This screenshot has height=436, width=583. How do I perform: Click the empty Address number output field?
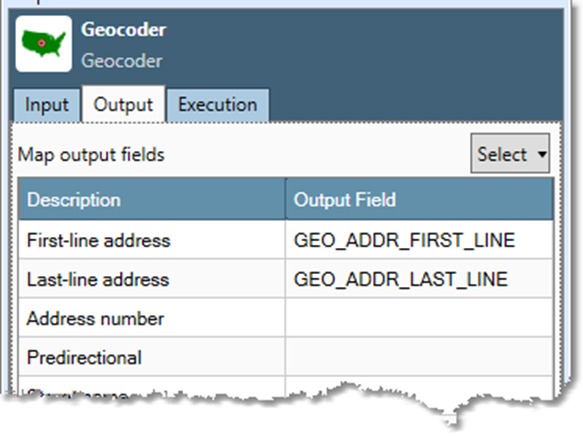point(419,318)
